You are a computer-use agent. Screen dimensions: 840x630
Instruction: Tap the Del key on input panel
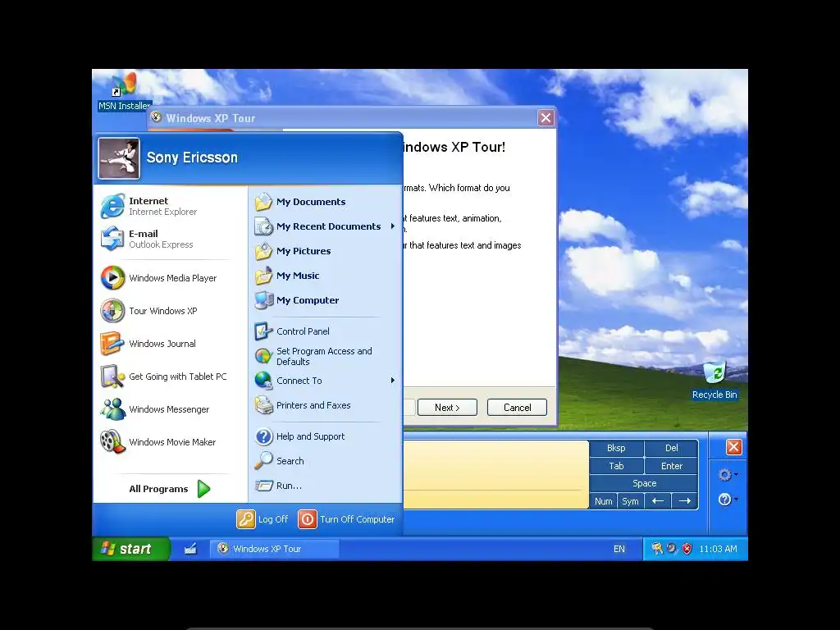click(671, 448)
